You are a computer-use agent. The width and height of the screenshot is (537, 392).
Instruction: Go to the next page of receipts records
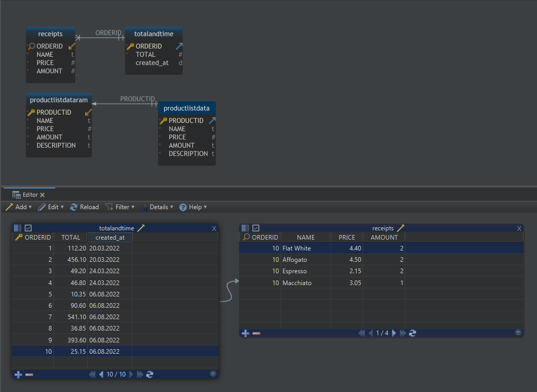click(x=394, y=333)
